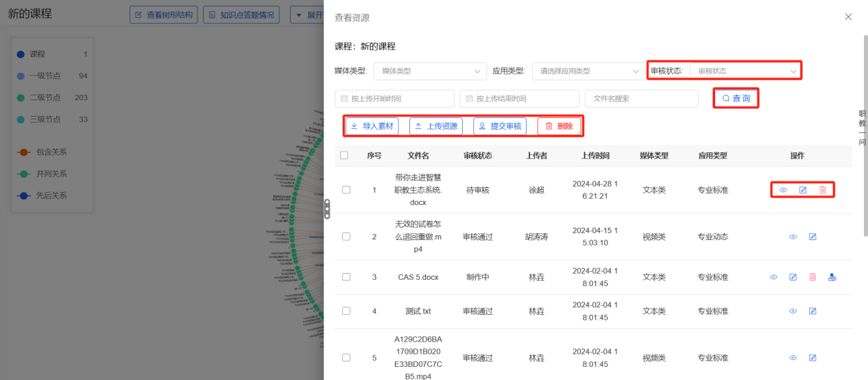Edit the A129C2D6BA mp4 file with pencil icon

pos(812,357)
